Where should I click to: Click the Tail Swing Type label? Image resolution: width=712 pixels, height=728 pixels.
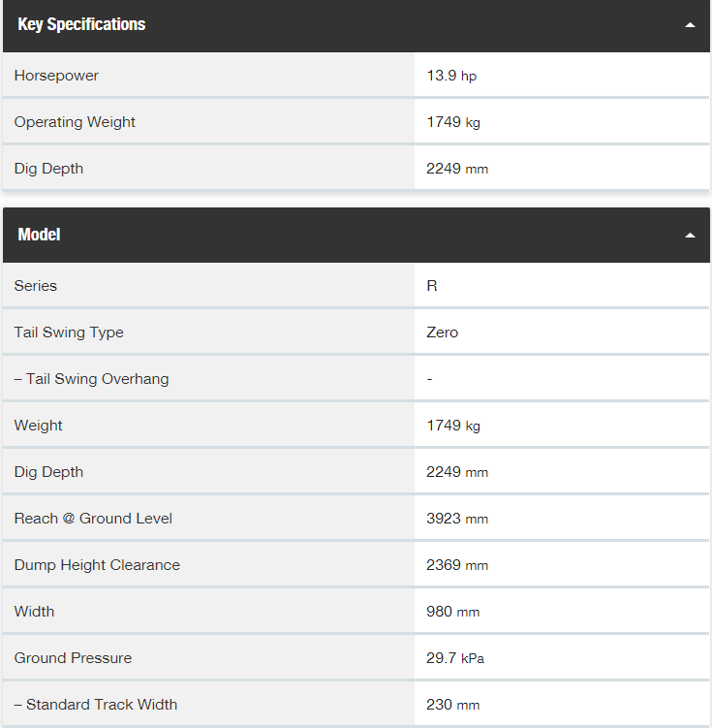tap(69, 332)
